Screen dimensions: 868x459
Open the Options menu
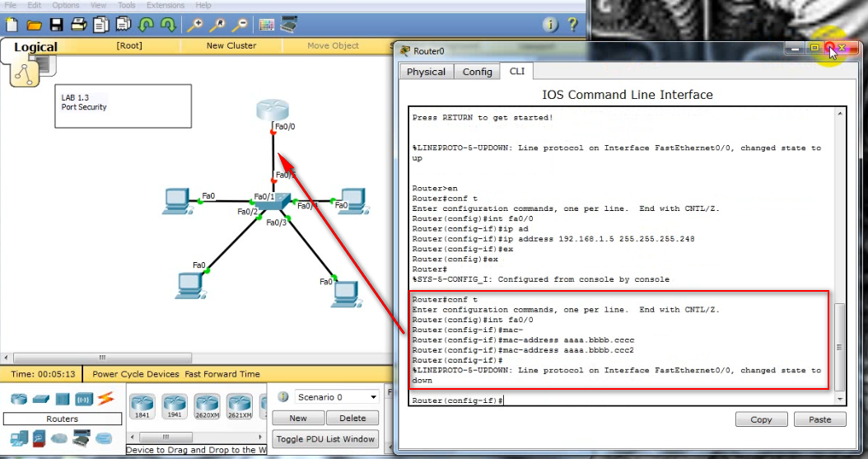coord(65,5)
